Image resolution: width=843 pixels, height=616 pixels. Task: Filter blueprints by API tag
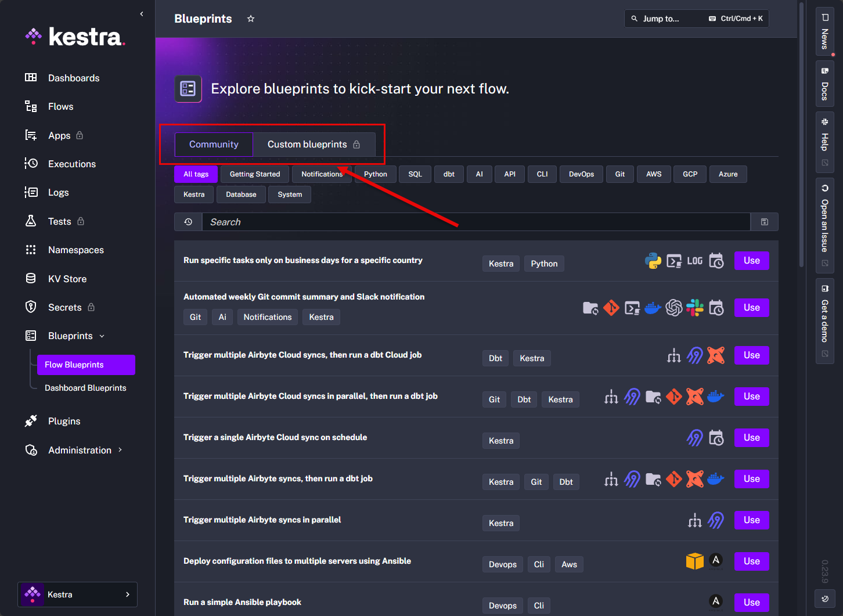(510, 174)
